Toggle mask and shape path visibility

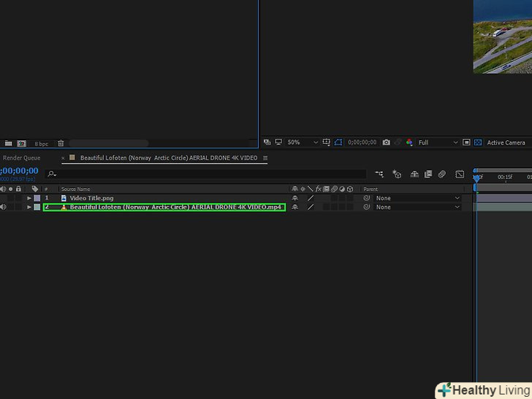338,142
